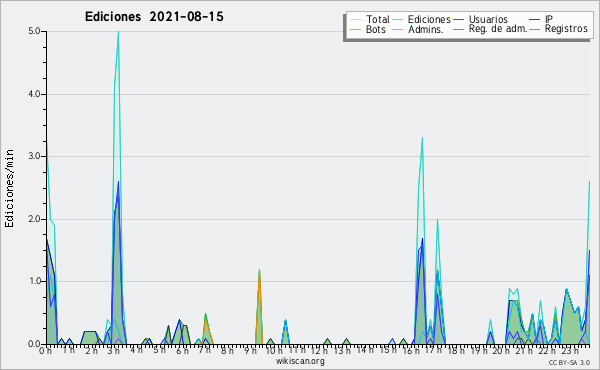Screen dimensions: 600x370
Task: Click the Bots orange legend line
Action: [x=355, y=29]
